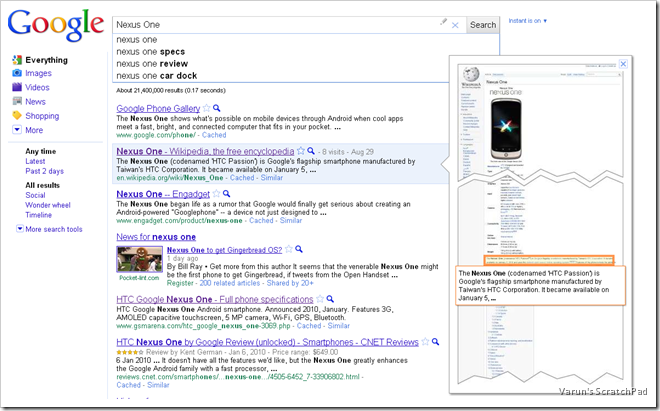Clear search box with the X icon
Viewport: 660px width, 411px height.
pos(455,25)
